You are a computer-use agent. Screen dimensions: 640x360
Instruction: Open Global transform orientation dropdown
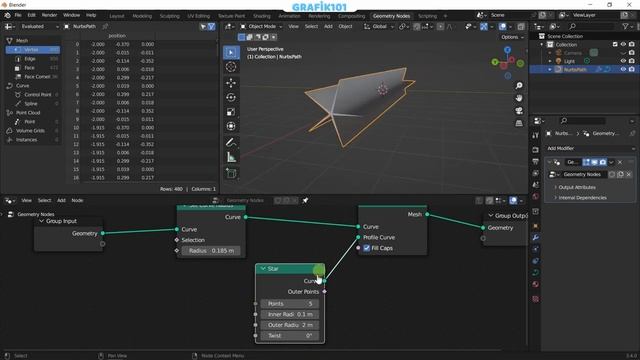point(379,27)
